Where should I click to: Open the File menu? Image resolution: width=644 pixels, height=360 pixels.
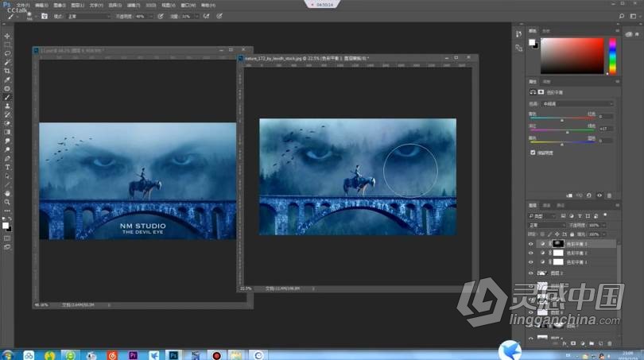tap(22, 6)
